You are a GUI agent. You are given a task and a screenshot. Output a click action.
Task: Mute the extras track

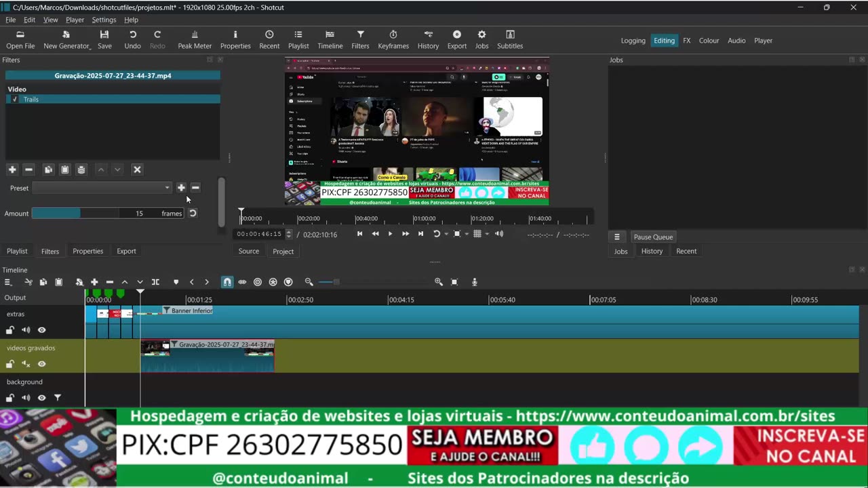click(x=26, y=330)
